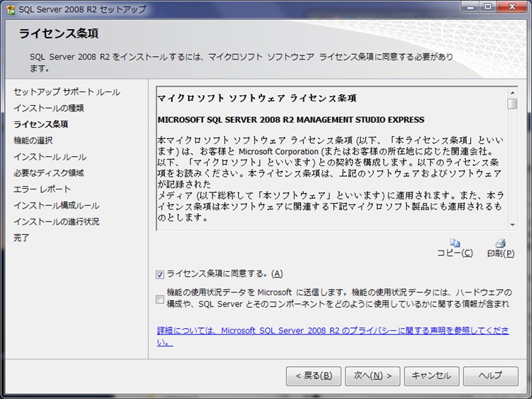Select the インストールの進行状況 step
Viewport: 532px width, 399px height.
click(x=56, y=222)
